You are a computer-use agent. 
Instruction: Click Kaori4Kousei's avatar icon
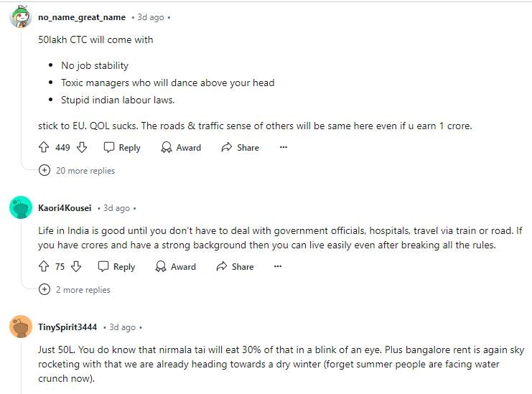pyautogui.click(x=20, y=207)
